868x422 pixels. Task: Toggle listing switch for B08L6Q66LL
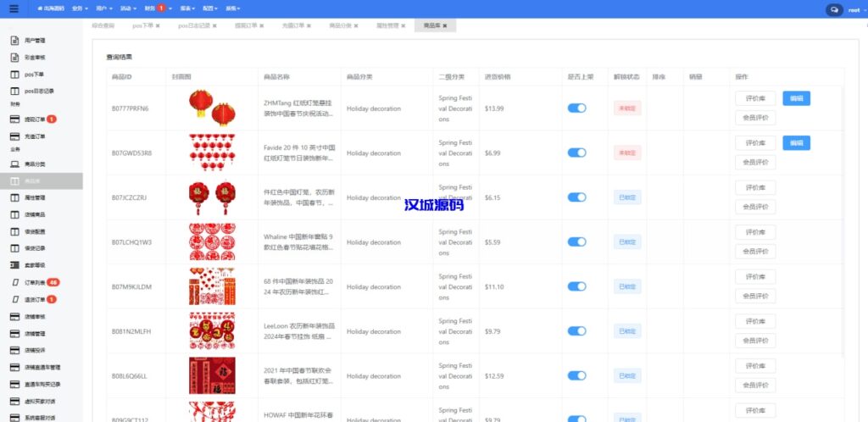pyautogui.click(x=576, y=375)
